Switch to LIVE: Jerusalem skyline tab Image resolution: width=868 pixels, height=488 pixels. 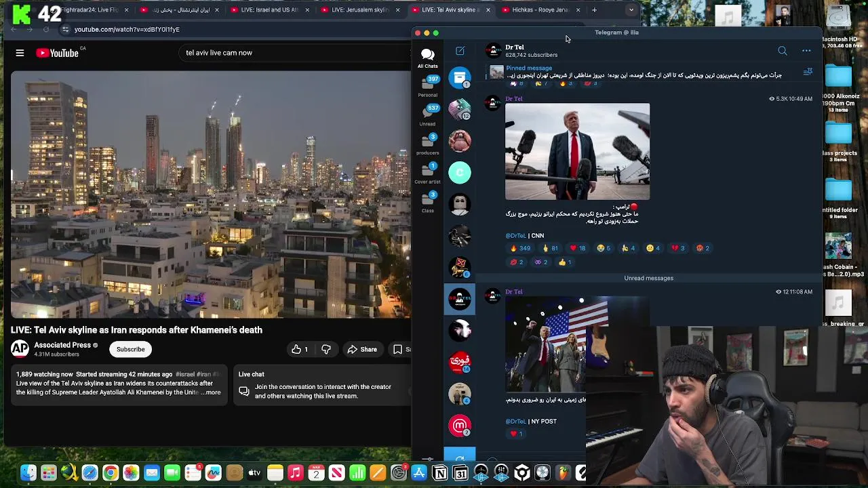pyautogui.click(x=359, y=10)
